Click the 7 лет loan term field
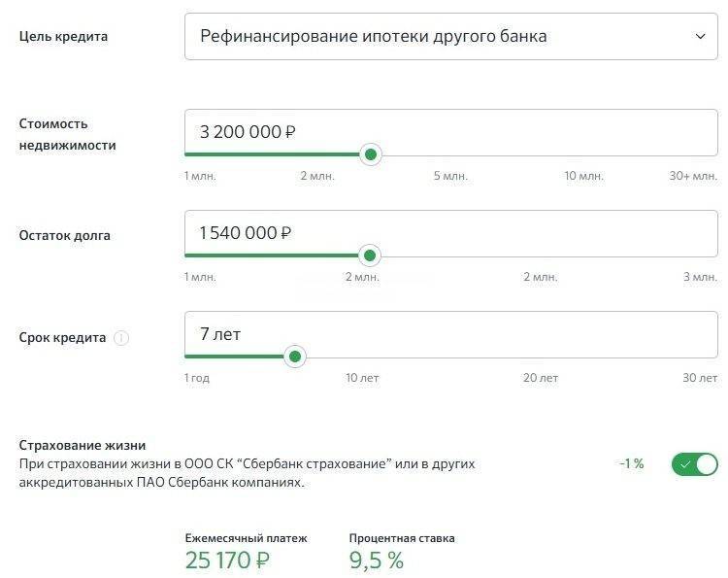Screen dimensions: 728x578 (x=450, y=334)
